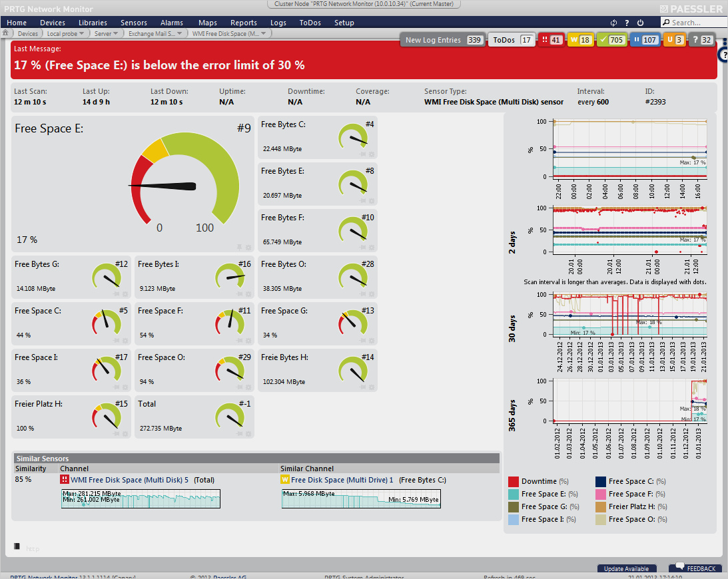Open the Maps menu
Screen dimensions: 728x579
click(x=208, y=23)
